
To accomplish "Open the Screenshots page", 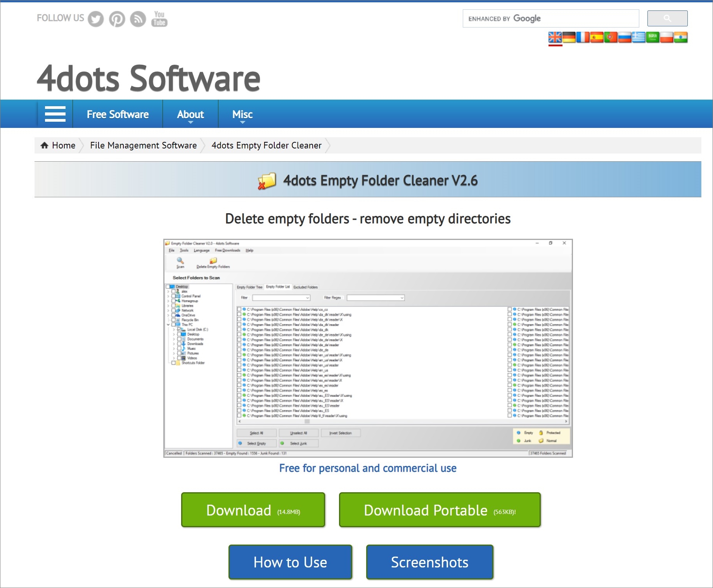I will click(429, 562).
